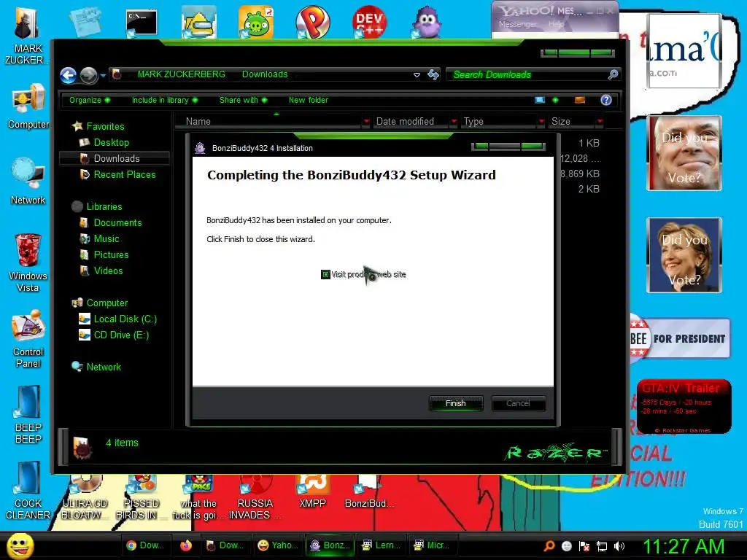Click the speaker volume tray icon
The height and width of the screenshot is (560, 747).
click(x=619, y=546)
